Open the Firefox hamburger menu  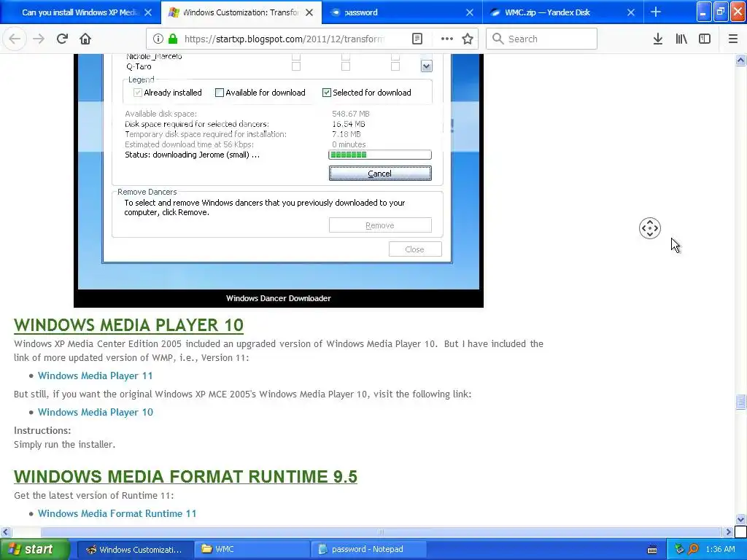click(732, 39)
